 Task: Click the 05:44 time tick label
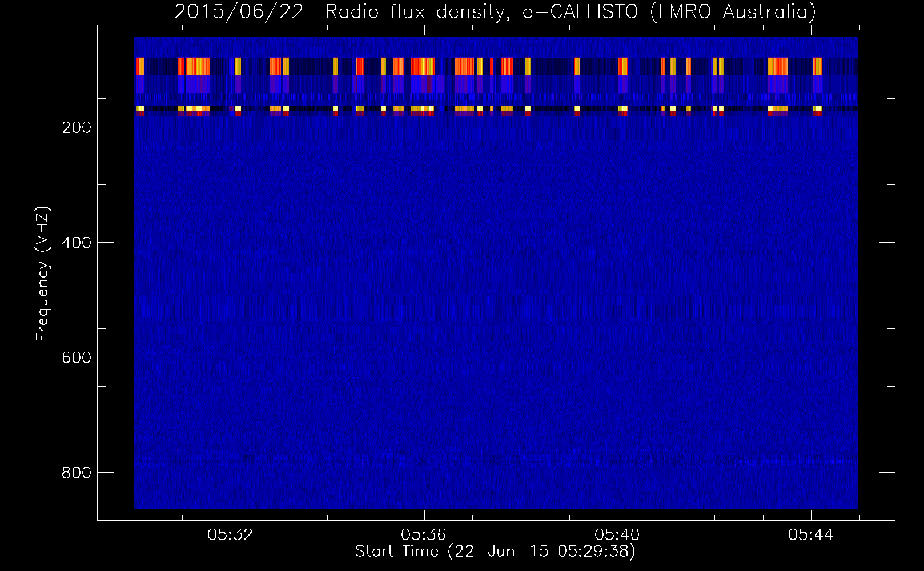point(811,535)
